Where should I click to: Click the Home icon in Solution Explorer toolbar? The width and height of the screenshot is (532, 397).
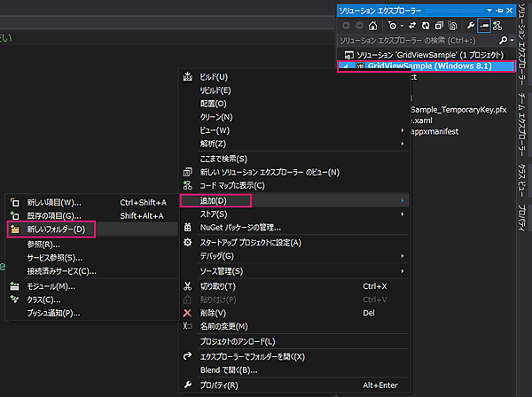tap(374, 26)
